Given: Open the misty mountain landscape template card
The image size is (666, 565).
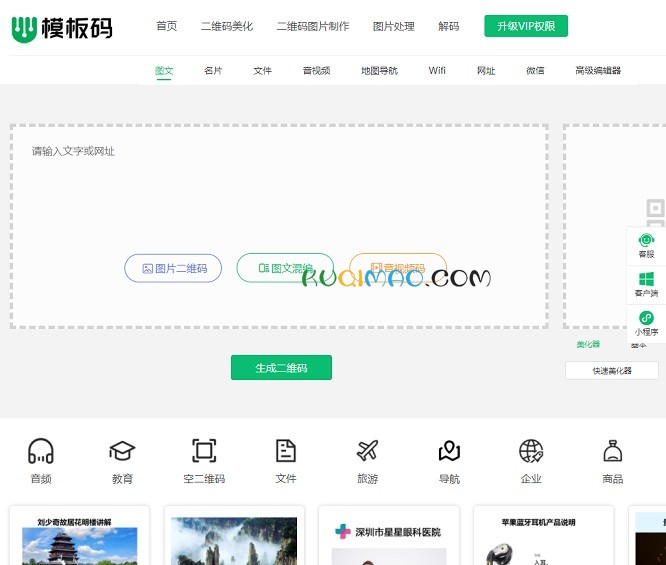Looking at the screenshot, I should point(234,535).
